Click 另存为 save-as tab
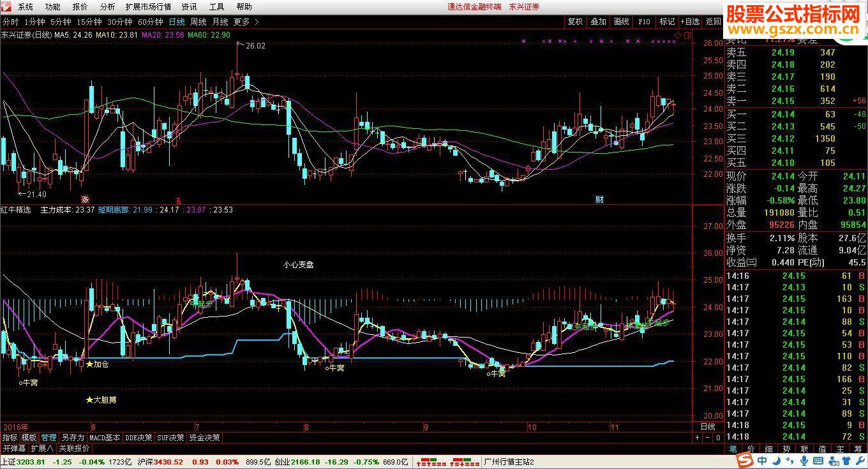The width and height of the screenshot is (868, 469). pyautogui.click(x=72, y=438)
